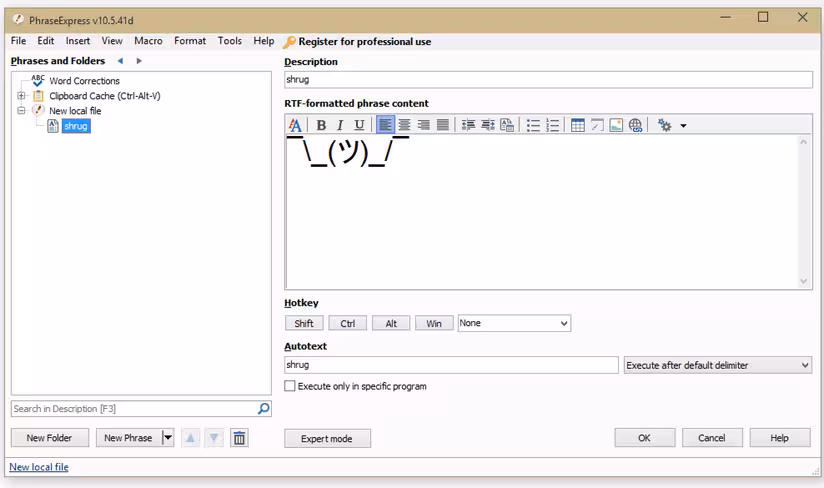
Task: Toggle italic formatting
Action: 340,125
